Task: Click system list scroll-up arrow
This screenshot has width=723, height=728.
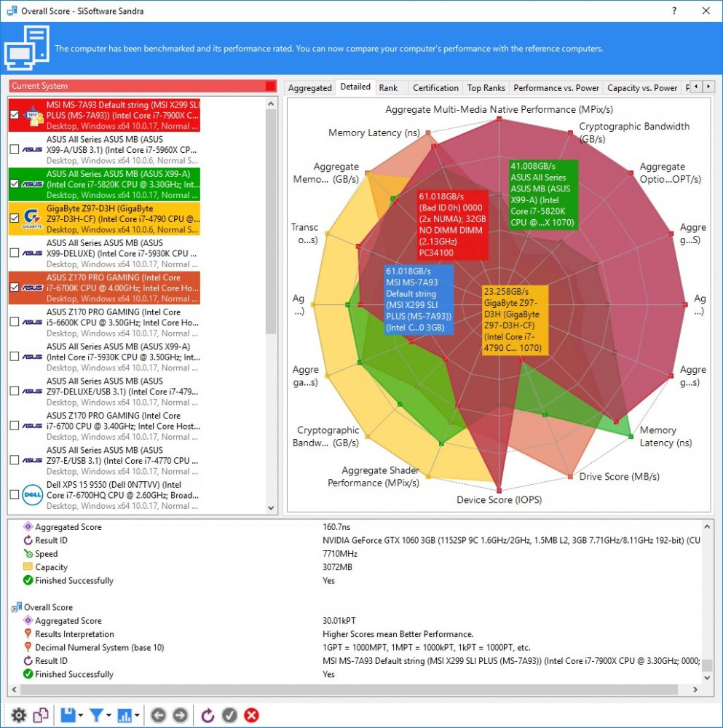Action: pos(271,104)
